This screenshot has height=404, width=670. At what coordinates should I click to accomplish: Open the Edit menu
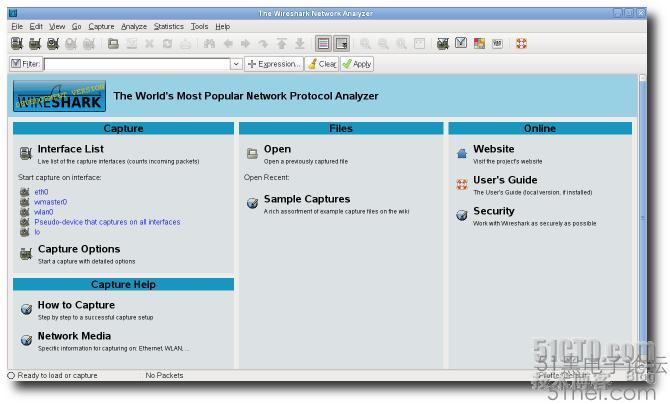tap(36, 27)
